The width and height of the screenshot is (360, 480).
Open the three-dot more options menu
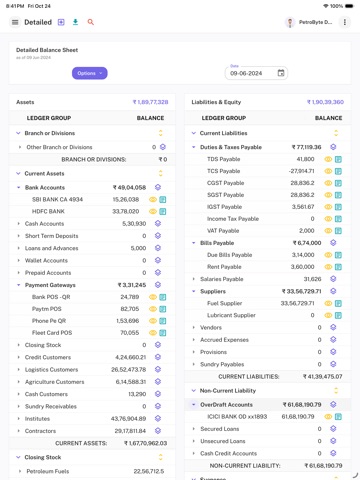[x=345, y=22]
